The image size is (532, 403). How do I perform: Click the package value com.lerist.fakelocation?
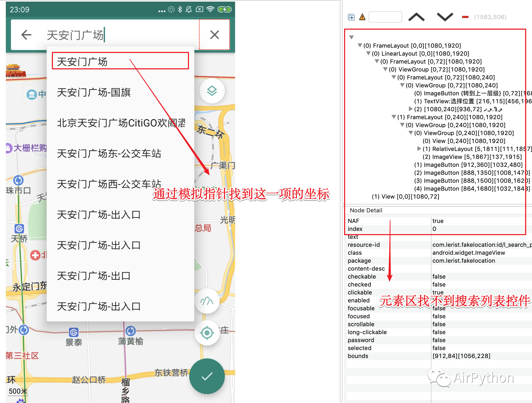pos(463,261)
